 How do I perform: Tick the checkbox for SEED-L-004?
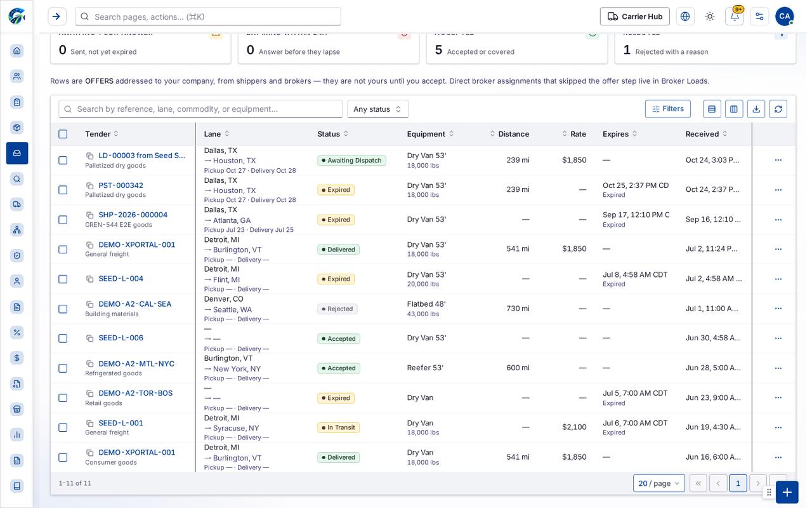click(63, 279)
